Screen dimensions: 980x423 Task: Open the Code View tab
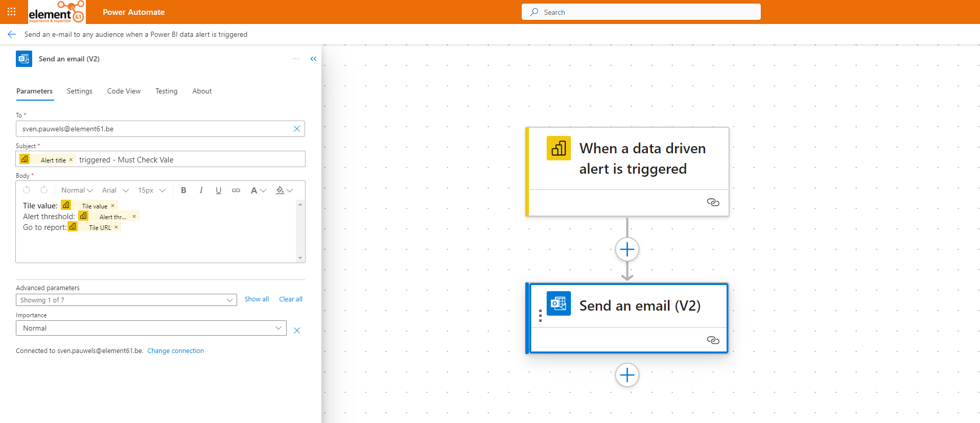[x=124, y=91]
